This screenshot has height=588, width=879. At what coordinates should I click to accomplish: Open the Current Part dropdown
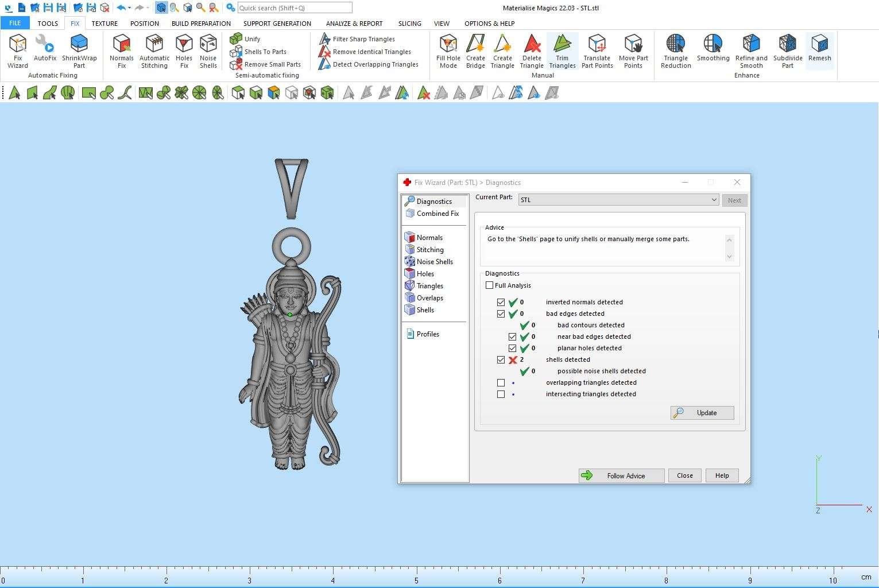tap(714, 200)
